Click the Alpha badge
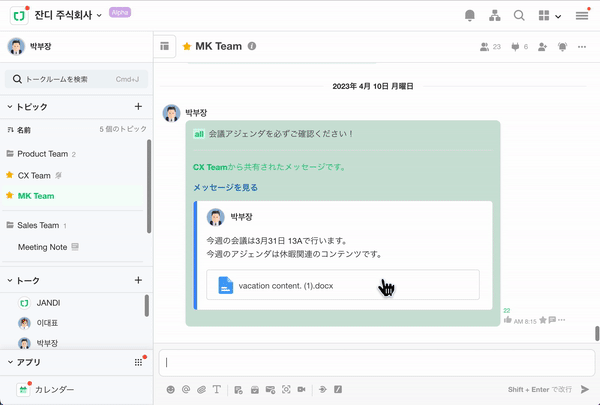The width and height of the screenshot is (600, 405). 120,12
